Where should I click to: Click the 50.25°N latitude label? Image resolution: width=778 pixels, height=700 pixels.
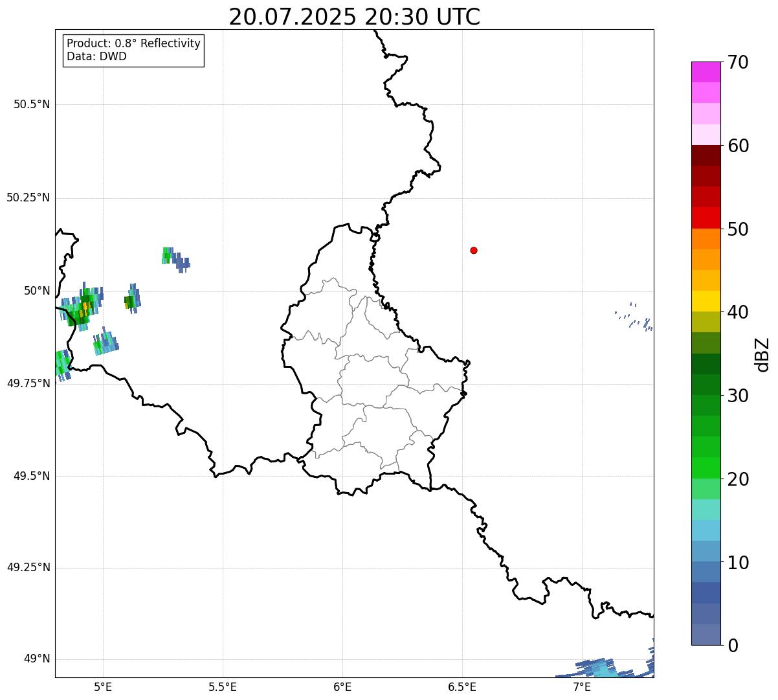[28, 198]
